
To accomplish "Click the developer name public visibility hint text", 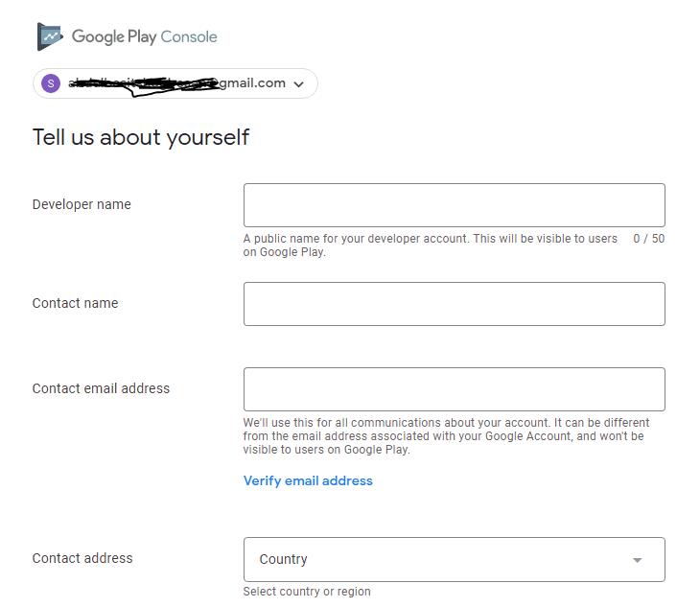I will click(431, 245).
